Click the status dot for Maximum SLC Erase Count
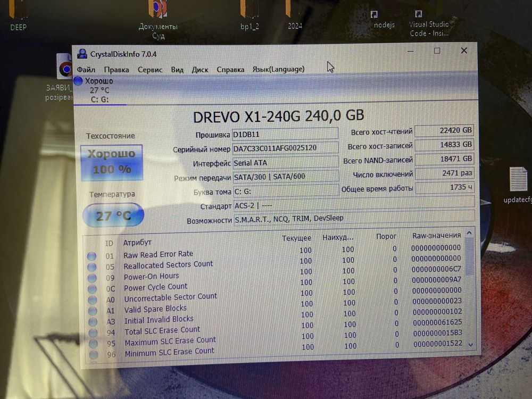The image size is (532, 399). pos(94,344)
